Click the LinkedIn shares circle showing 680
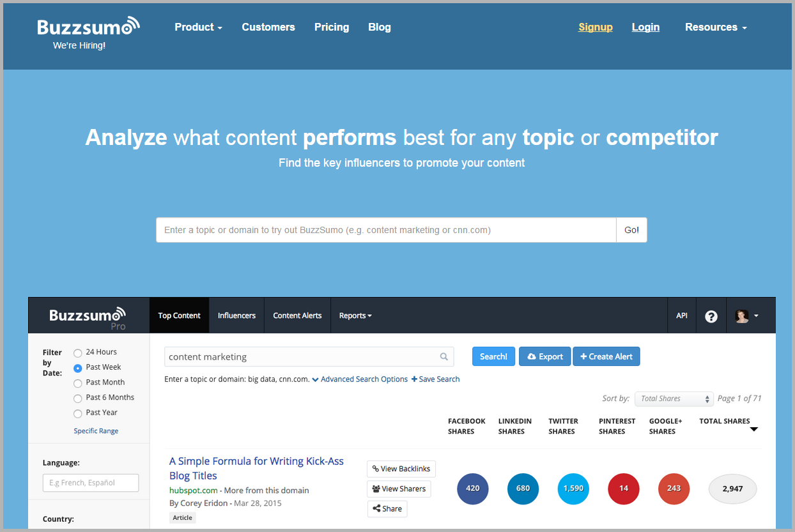 click(523, 489)
